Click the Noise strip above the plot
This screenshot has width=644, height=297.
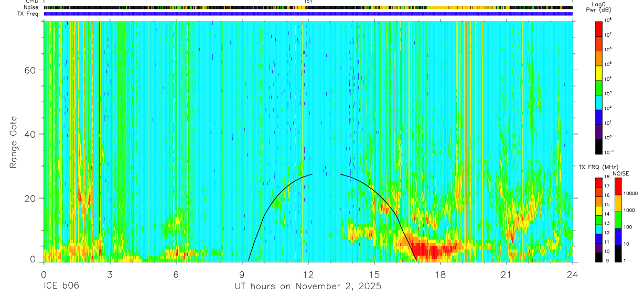[308, 7]
